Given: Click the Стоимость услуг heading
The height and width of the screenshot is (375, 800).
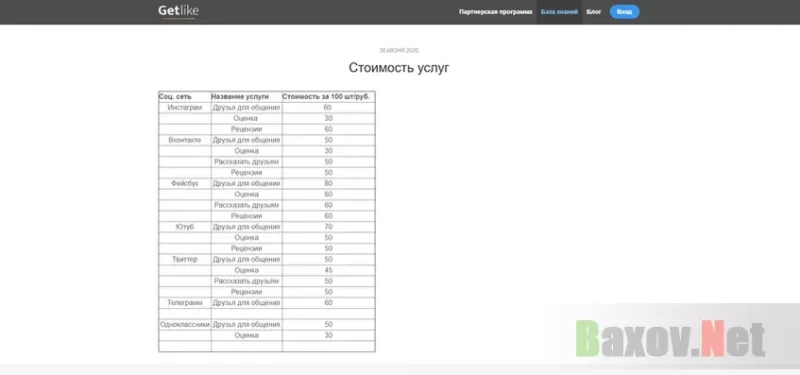Looking at the screenshot, I should tap(399, 68).
